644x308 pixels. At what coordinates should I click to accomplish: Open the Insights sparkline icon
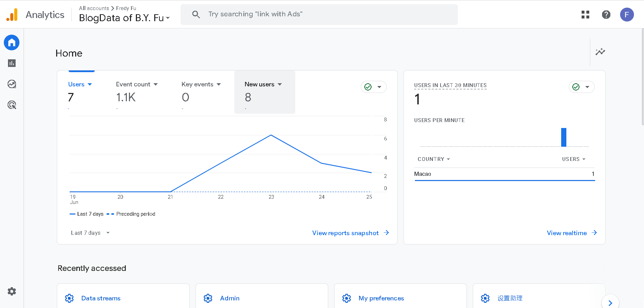pos(600,52)
